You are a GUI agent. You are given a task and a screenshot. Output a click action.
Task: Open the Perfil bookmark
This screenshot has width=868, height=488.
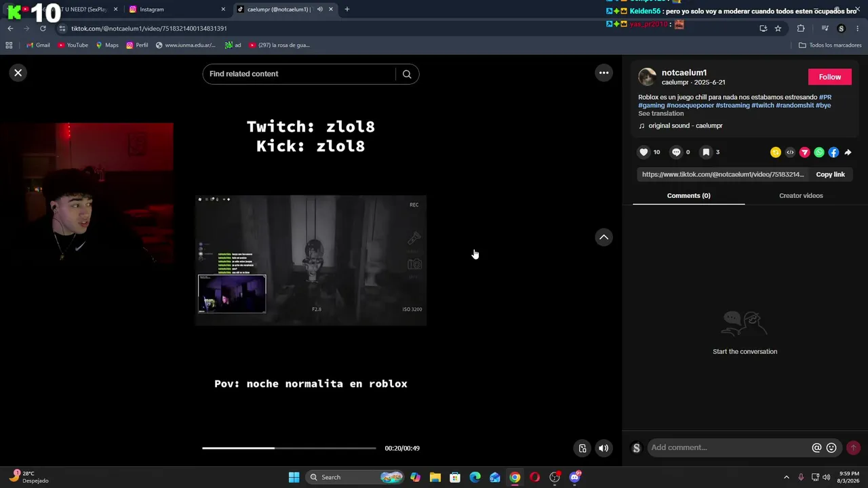coord(137,45)
